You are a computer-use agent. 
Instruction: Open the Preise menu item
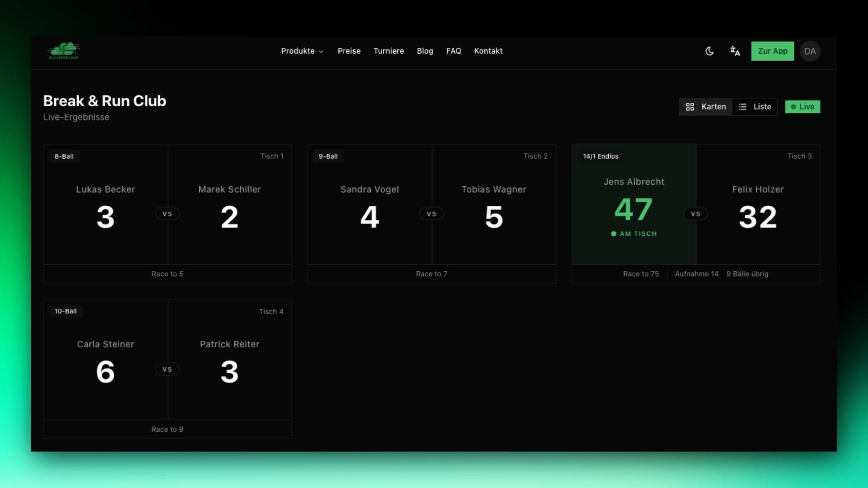pos(349,51)
